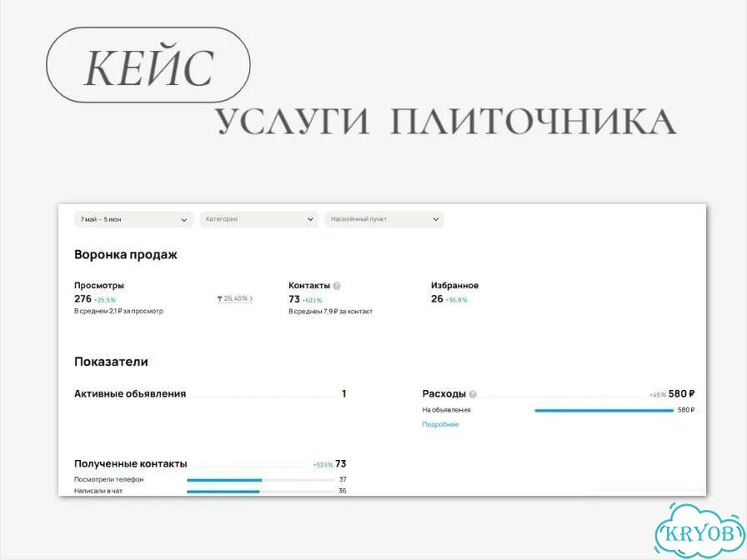Click the Написали в чат count 36
The image size is (747, 560).
[x=343, y=491]
